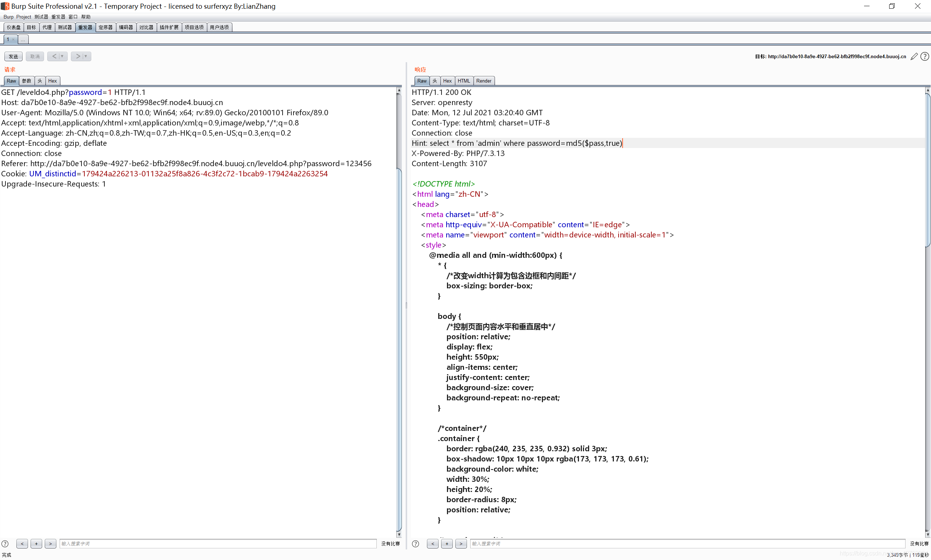The width and height of the screenshot is (931, 560).
Task: Open the forward-history dropdown arrow in Repeater
Action: [86, 56]
